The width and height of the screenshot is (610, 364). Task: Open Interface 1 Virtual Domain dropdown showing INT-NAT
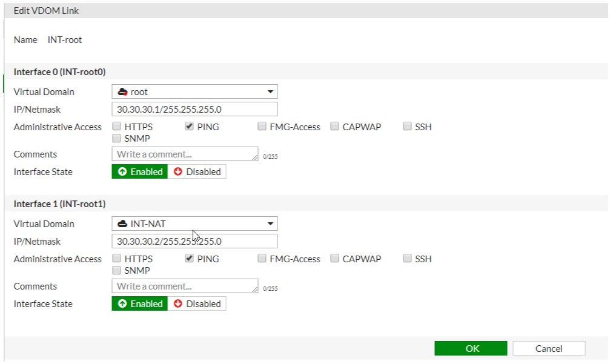tap(194, 224)
